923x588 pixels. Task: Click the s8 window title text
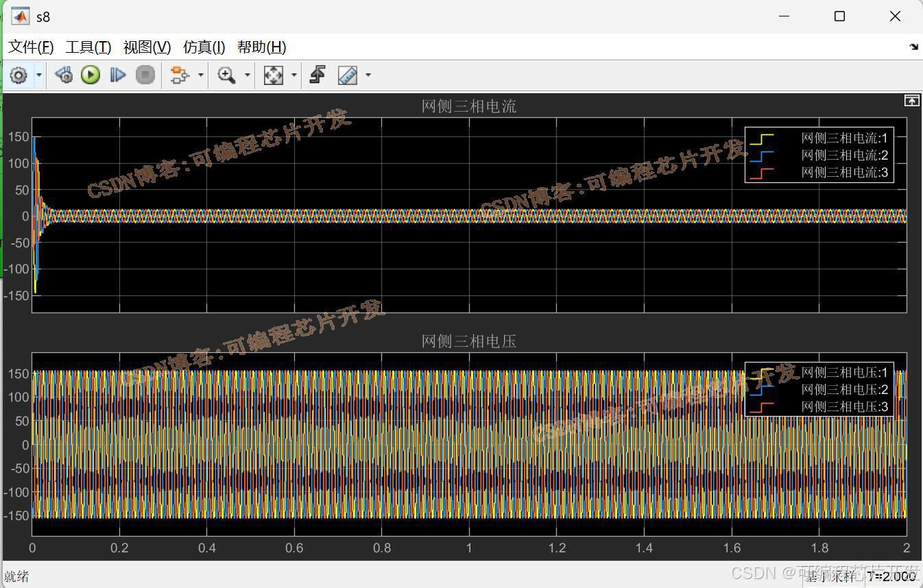click(x=43, y=16)
